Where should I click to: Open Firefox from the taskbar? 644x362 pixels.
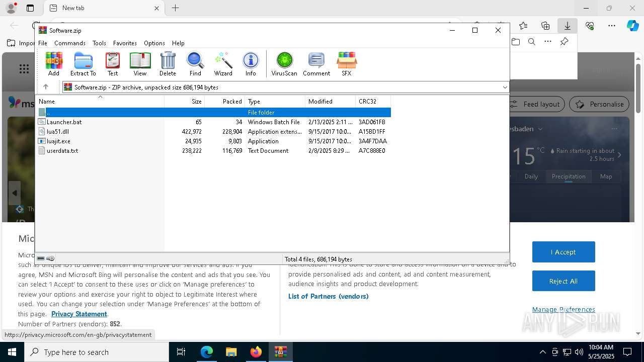[256, 352]
